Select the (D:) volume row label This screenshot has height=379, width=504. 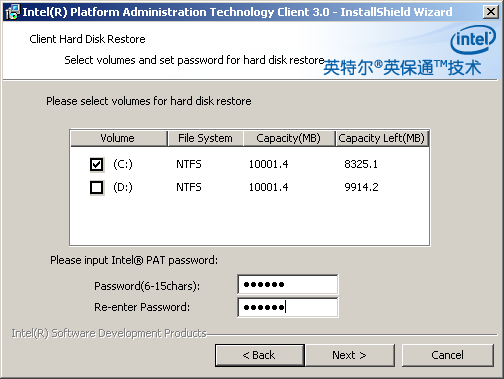(123, 187)
